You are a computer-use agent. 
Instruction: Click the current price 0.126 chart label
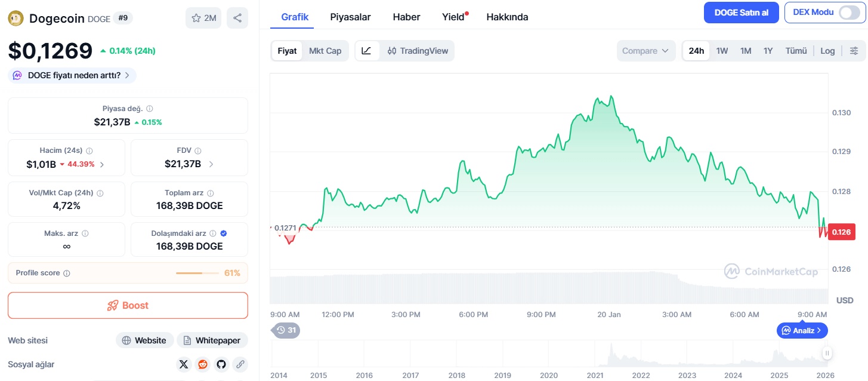[x=841, y=232]
